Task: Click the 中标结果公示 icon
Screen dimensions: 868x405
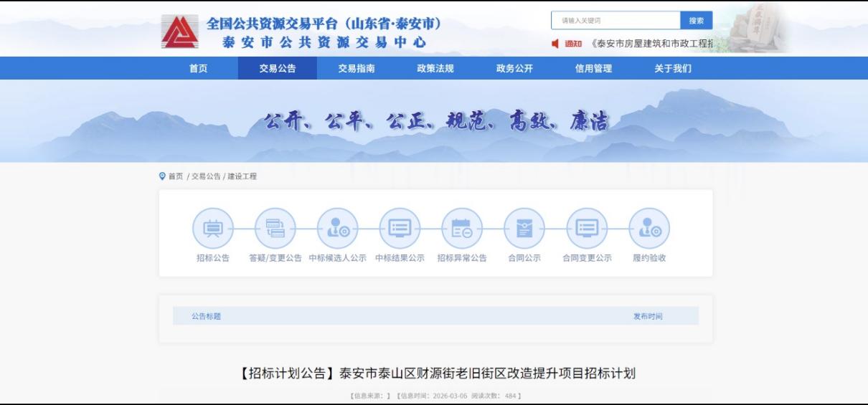Action: (x=400, y=229)
